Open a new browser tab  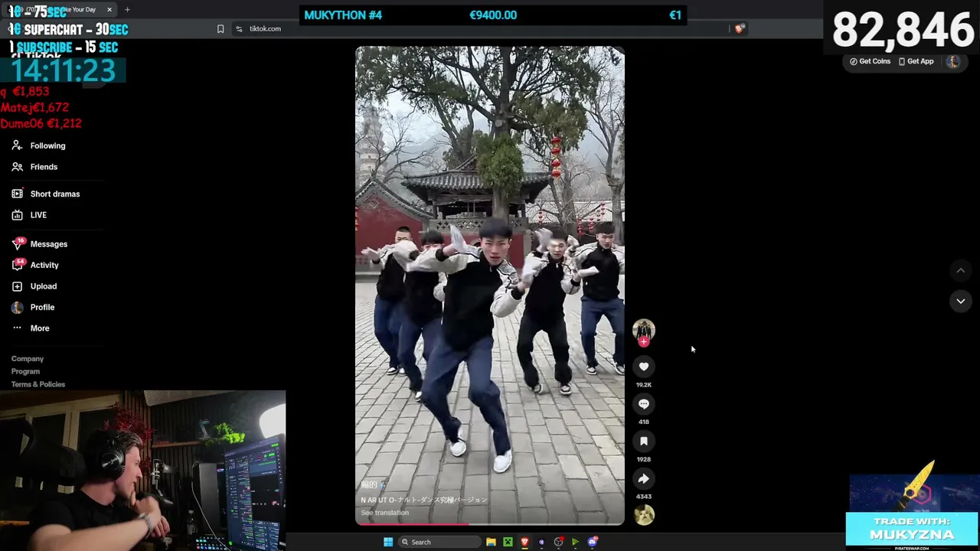127,10
